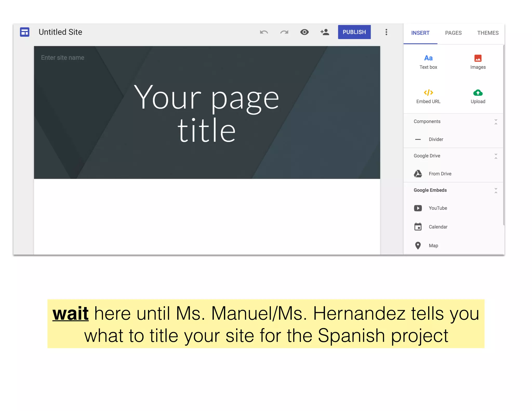Insert a Text box
Image resolution: width=532 pixels, height=411 pixels.
click(x=428, y=62)
